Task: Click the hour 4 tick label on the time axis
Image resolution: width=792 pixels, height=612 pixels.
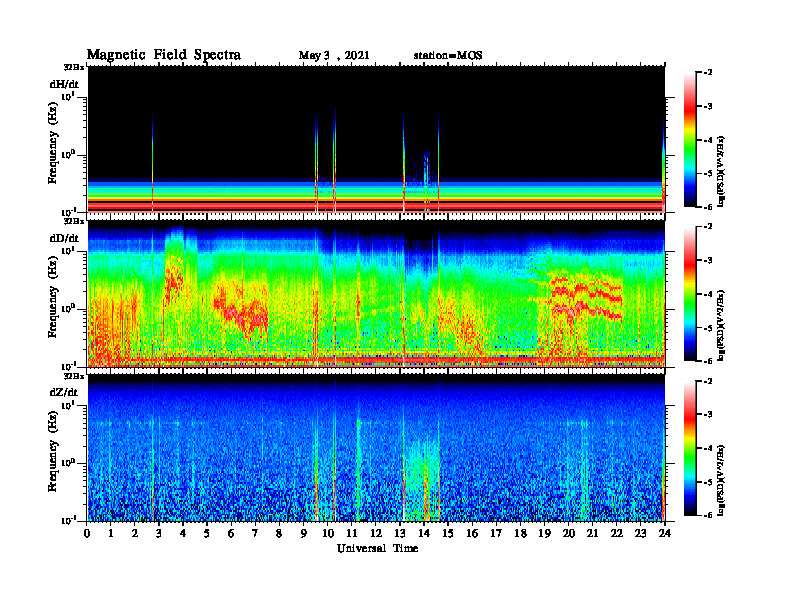Action: [183, 533]
